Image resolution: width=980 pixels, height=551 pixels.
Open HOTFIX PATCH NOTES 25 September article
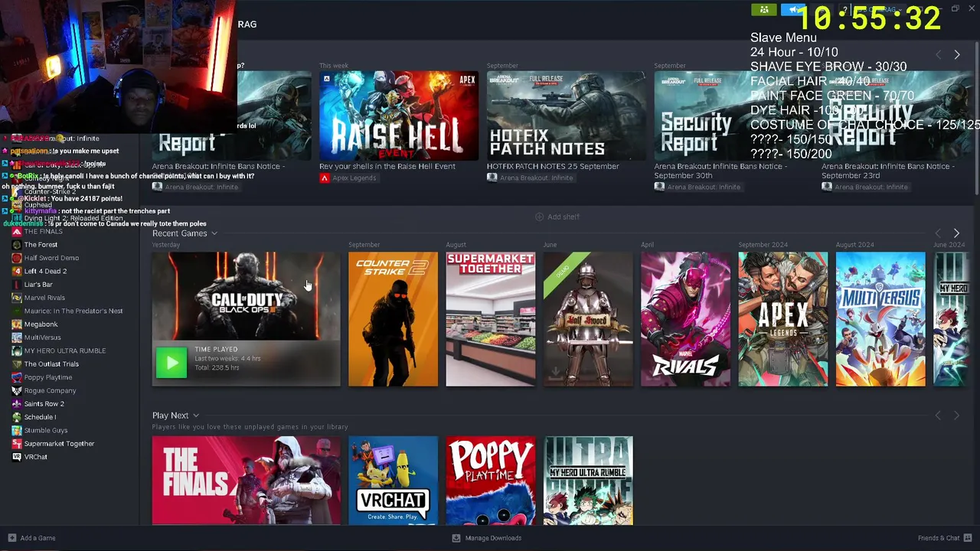553,166
